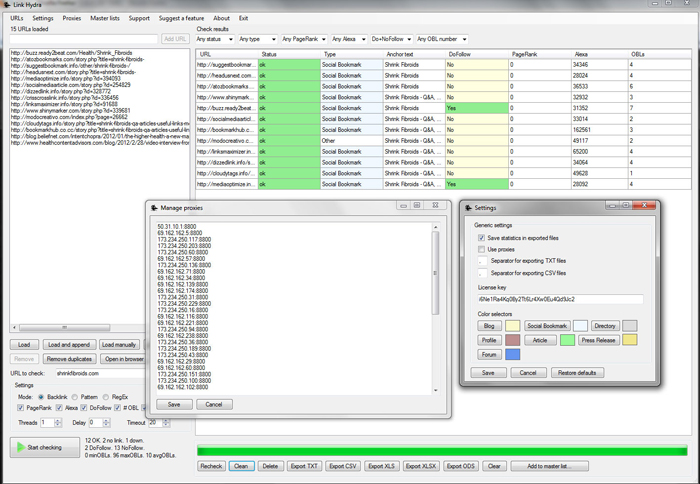
Task: Pick the Profile color swatch
Action: point(512,340)
